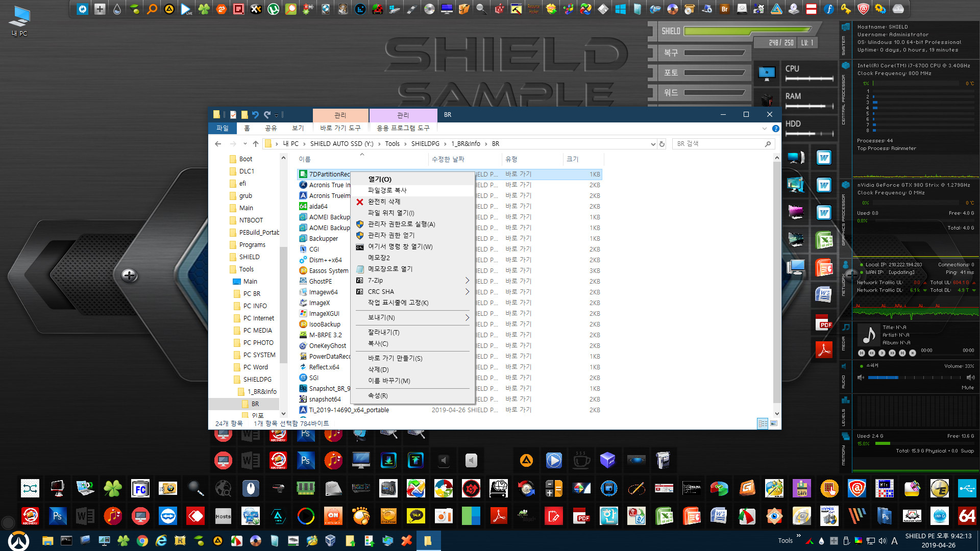Launch uTorrent from the top dock
The image size is (980, 551).
click(x=273, y=9)
